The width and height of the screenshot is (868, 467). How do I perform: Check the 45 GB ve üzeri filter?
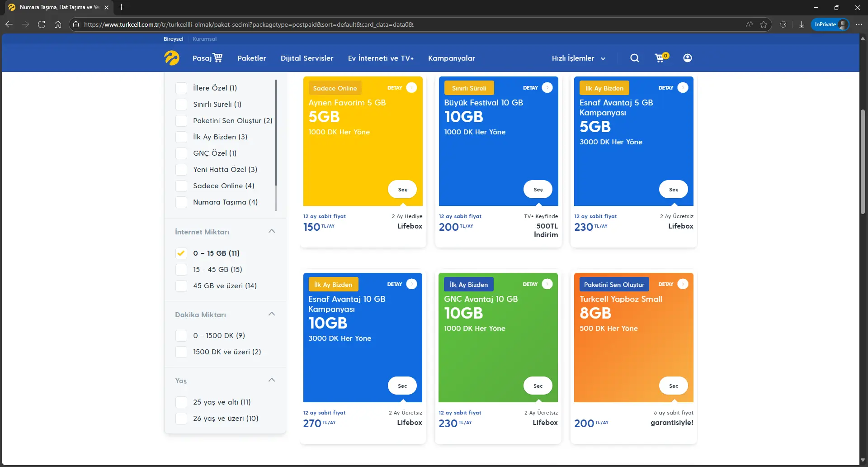[x=181, y=286]
